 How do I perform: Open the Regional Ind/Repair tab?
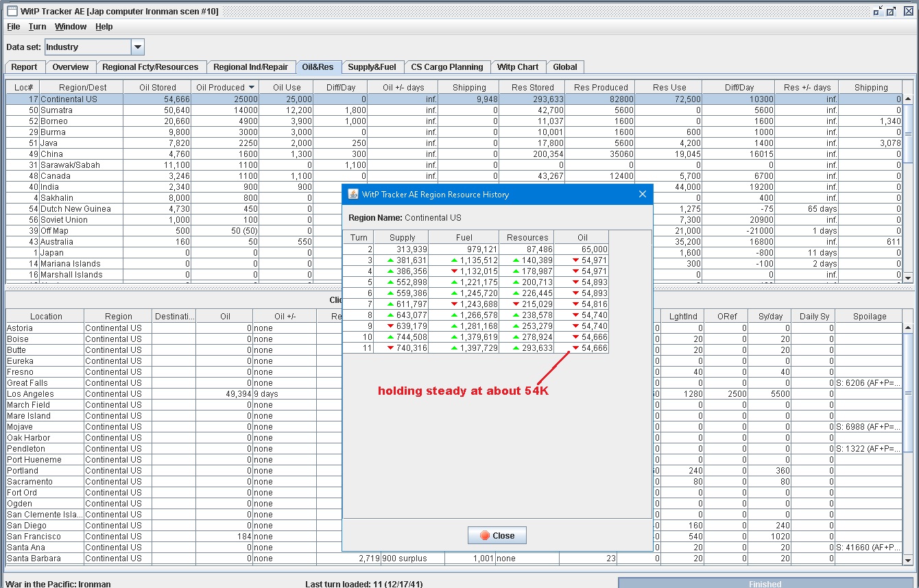251,67
